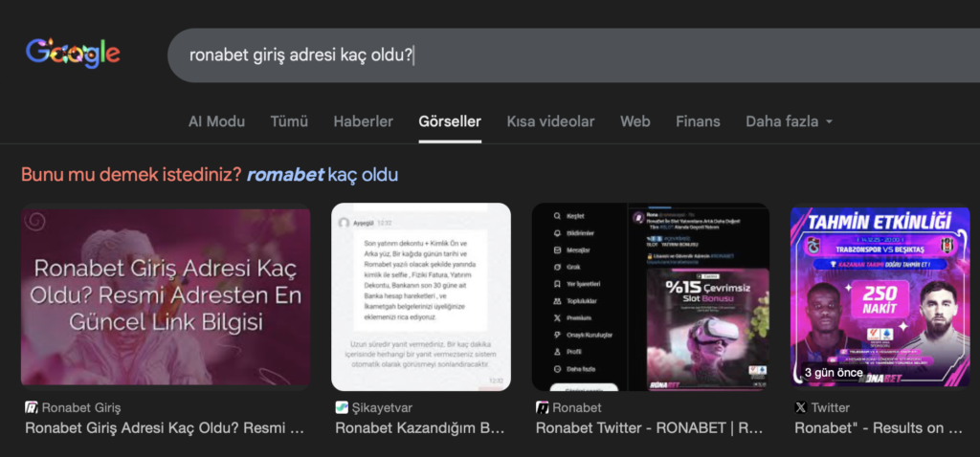Click the Google logo

[73, 54]
